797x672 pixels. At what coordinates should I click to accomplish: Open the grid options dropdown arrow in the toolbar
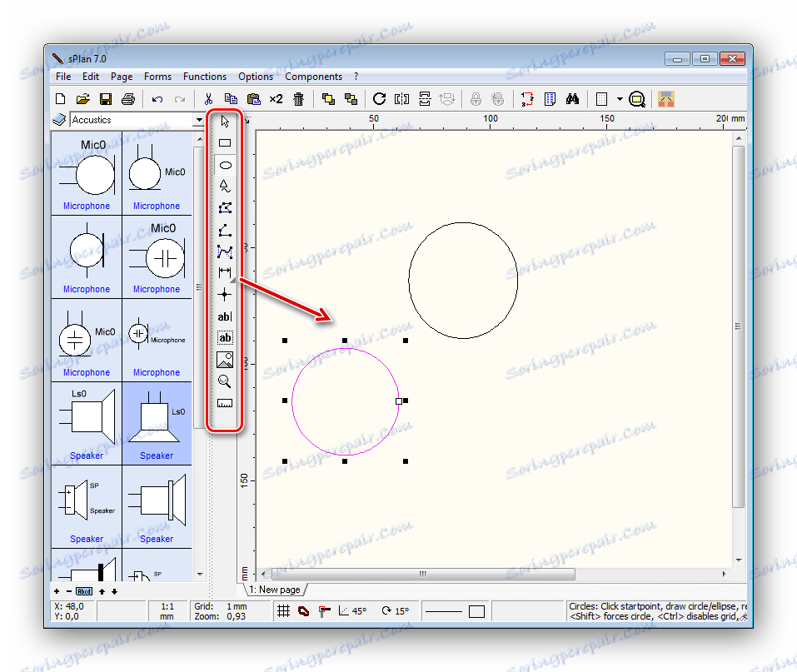[x=620, y=99]
